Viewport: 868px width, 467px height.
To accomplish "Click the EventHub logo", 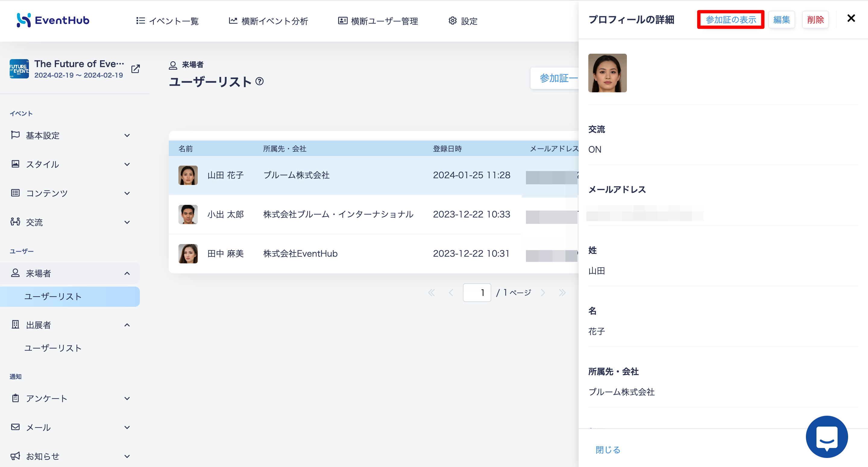I will click(53, 20).
